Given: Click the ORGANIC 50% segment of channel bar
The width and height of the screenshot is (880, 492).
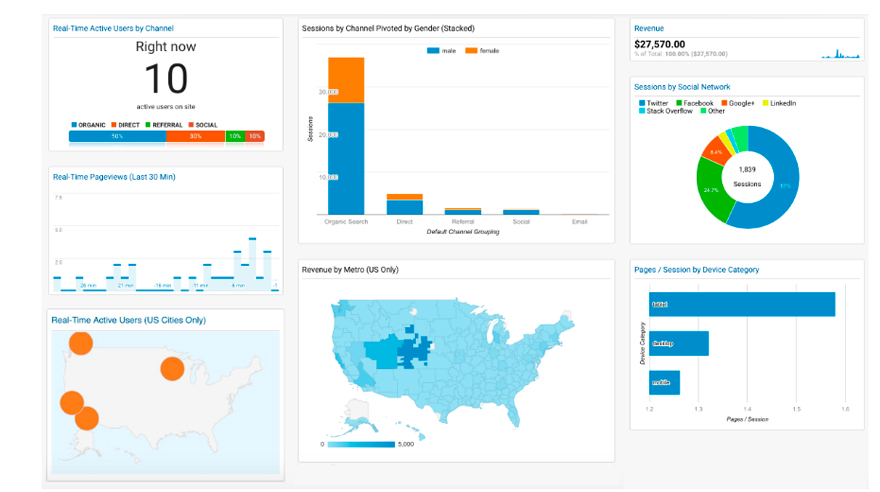Looking at the screenshot, I should (x=117, y=136).
